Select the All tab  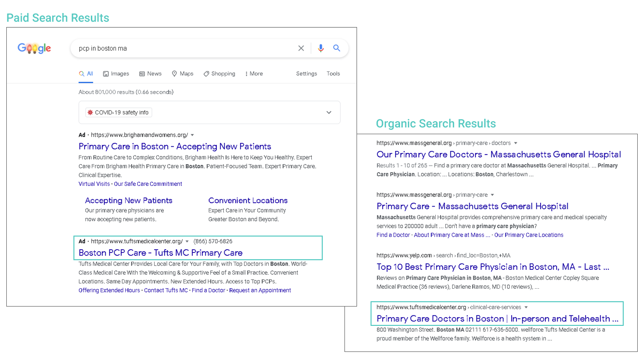[x=86, y=74]
